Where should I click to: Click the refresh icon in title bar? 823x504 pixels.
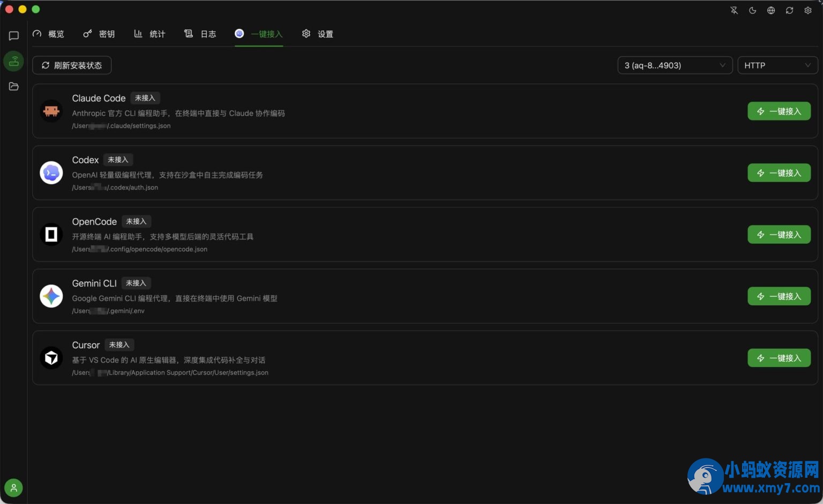click(789, 10)
